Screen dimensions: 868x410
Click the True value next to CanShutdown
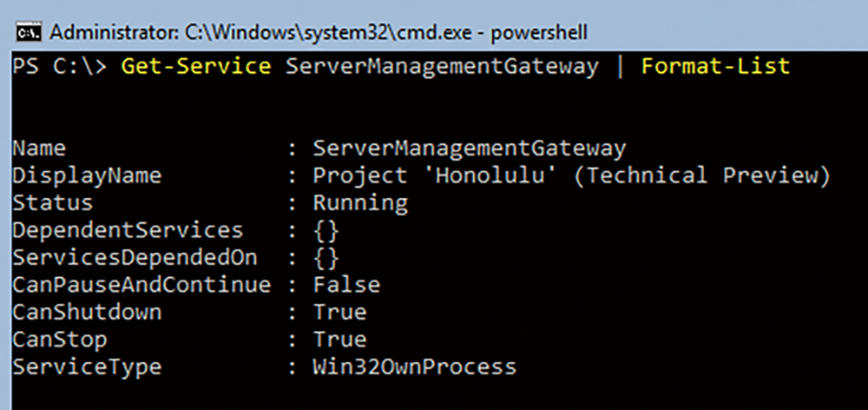340,312
